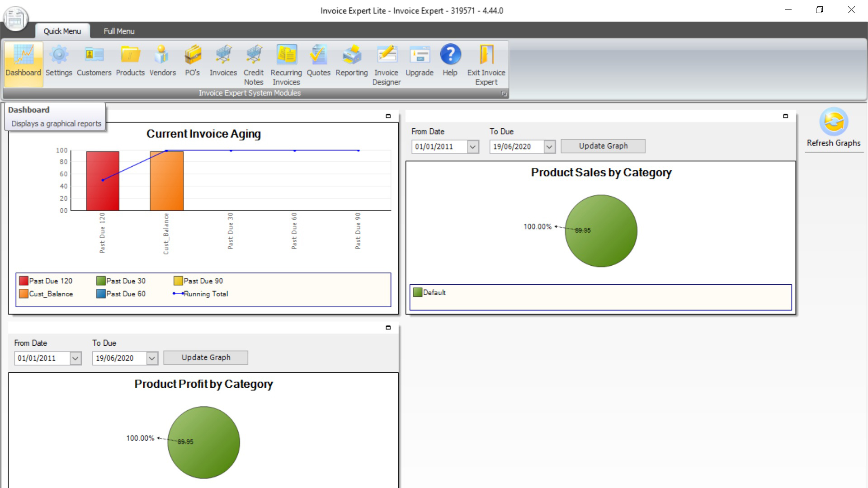Open From Date dropdown in Product Profit panel
The height and width of the screenshot is (488, 868).
[x=75, y=358]
